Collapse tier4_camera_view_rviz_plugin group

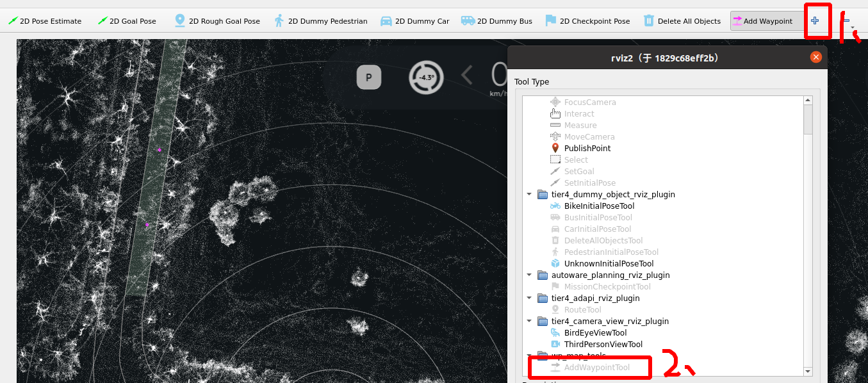pyautogui.click(x=529, y=322)
